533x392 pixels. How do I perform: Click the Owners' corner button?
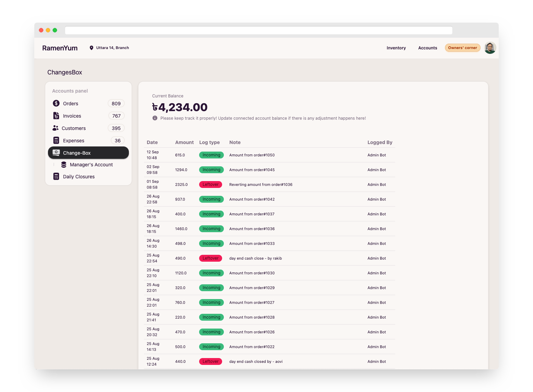(462, 48)
